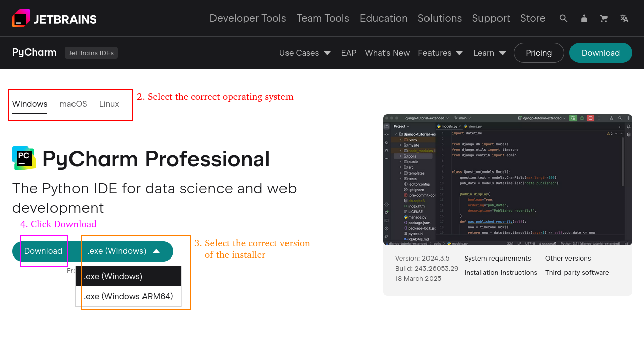Click the JetBrains logo
The image size is (644, 344).
point(54,19)
